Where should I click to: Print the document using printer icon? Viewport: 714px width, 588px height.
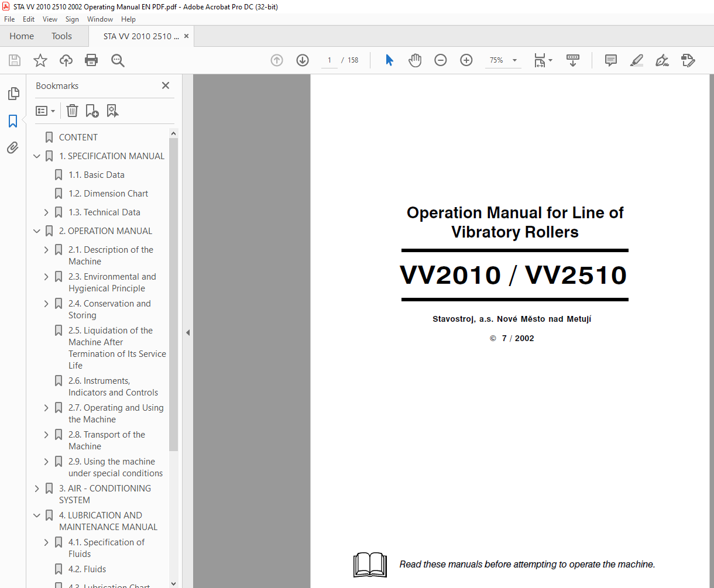(91, 60)
